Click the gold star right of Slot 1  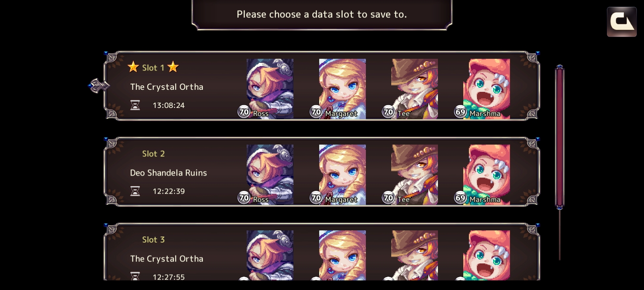173,67
